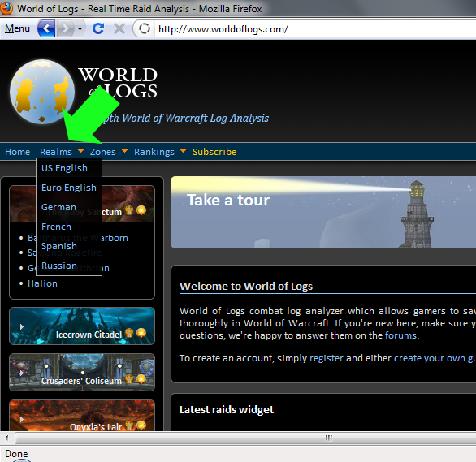Click Icecrown Citadel first gold icon
The width and height of the screenshot is (476, 462).
(129, 333)
